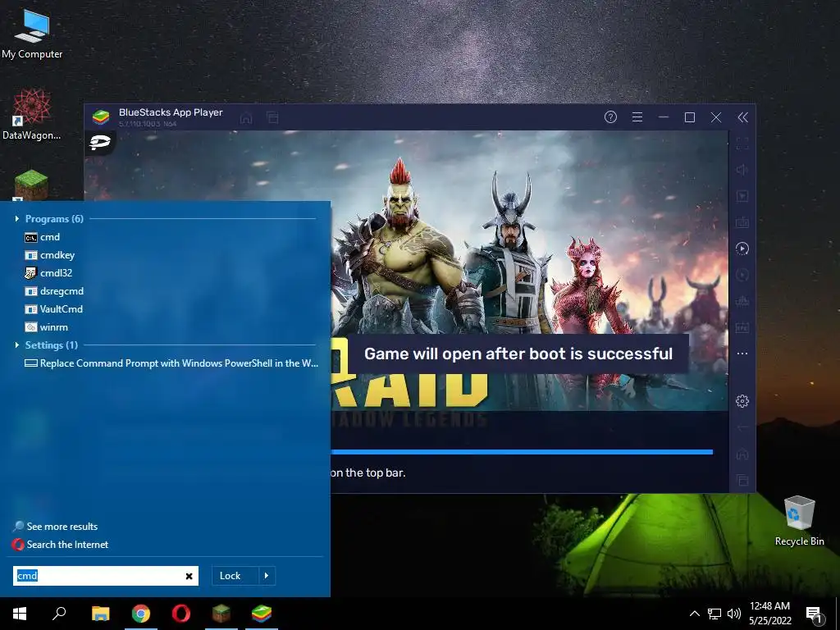
Task: Open notification center icon
Action: pos(814,614)
